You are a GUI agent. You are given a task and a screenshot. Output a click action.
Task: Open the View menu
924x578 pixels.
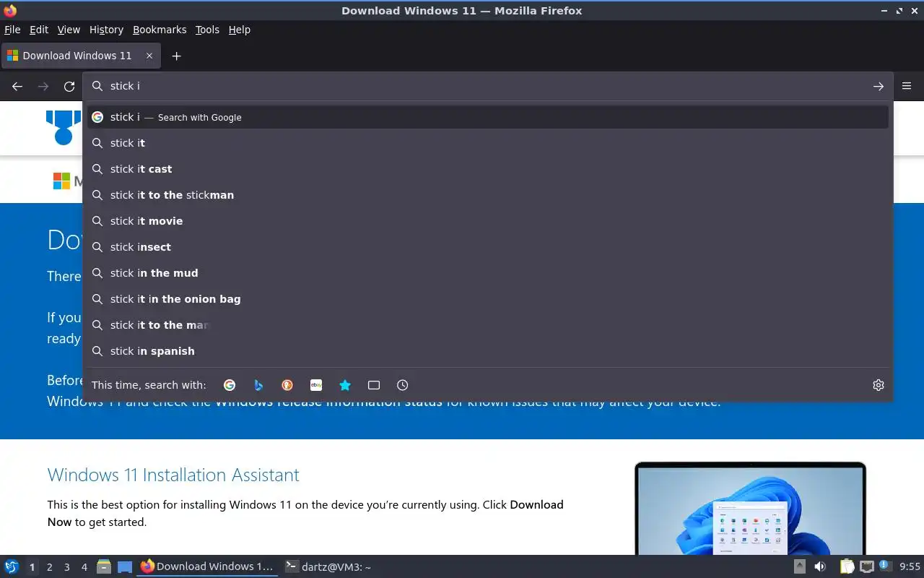(x=69, y=30)
